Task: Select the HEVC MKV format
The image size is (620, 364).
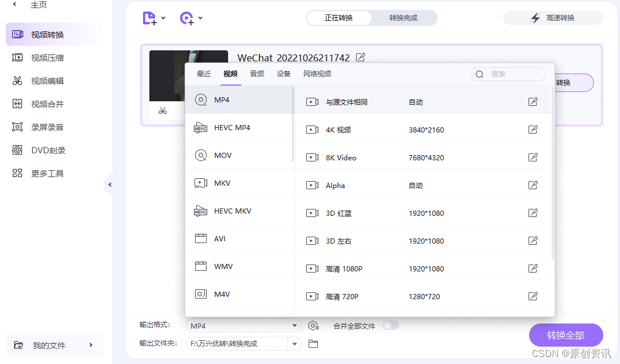Action: pyautogui.click(x=240, y=211)
